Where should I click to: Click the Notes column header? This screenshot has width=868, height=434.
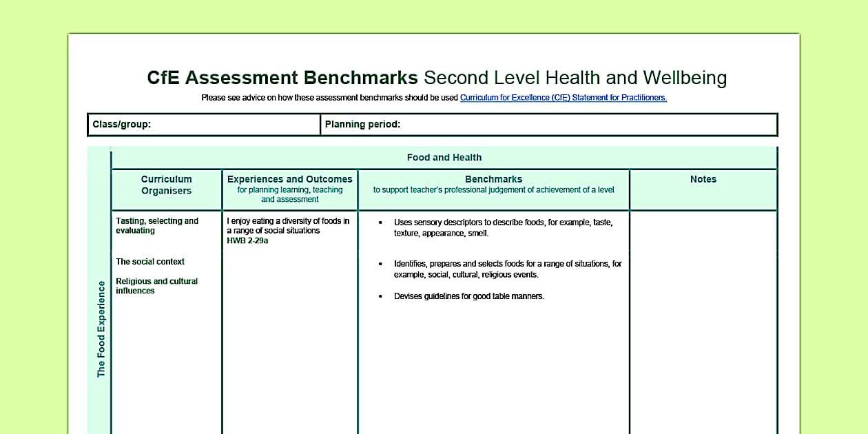[x=703, y=179]
